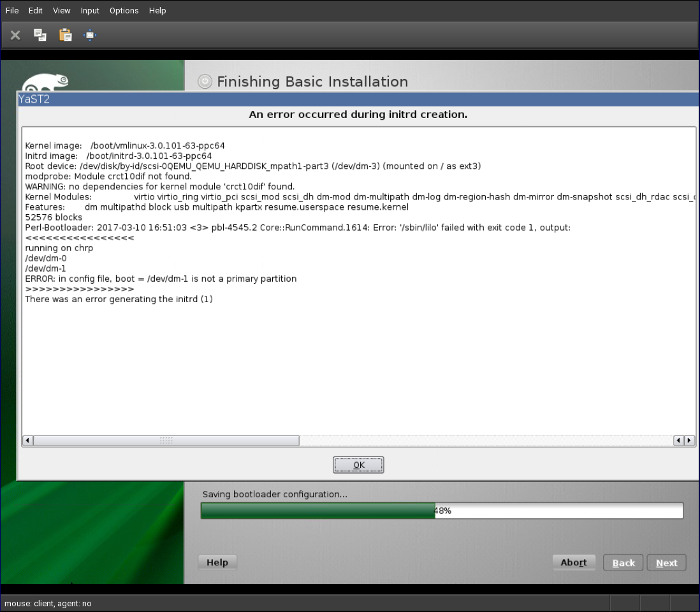Screen dimensions: 700x612
Task: Click the '52576 blocks' line
Action: pos(54,217)
